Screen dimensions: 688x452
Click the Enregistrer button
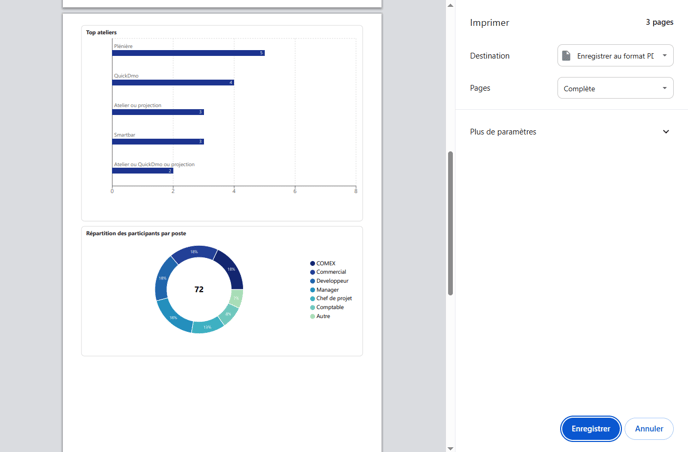coord(590,429)
